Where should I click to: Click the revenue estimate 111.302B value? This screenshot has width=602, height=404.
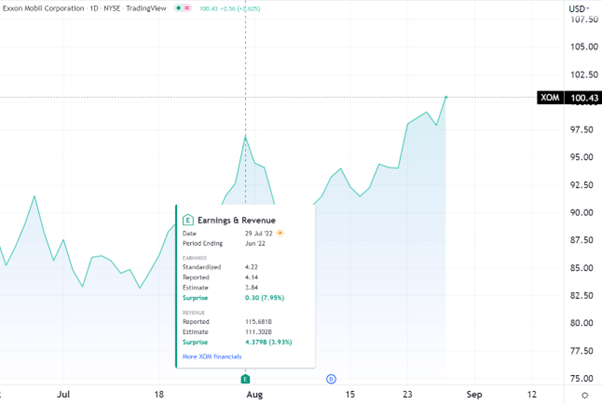click(x=258, y=332)
